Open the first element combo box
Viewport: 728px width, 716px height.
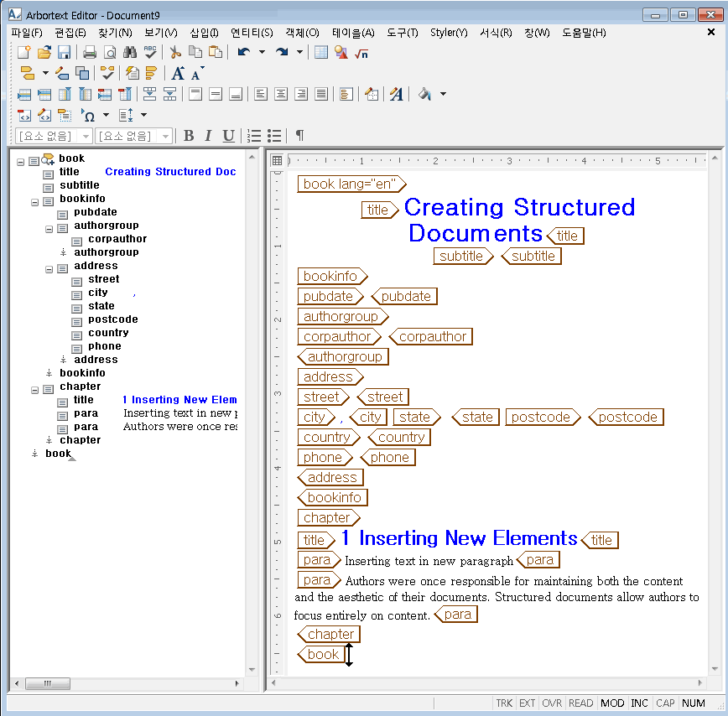(x=54, y=136)
